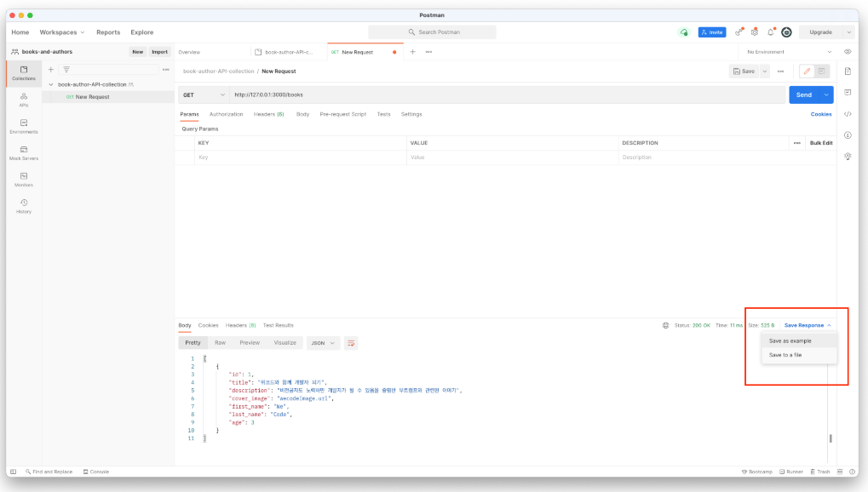Expand the Upgrade button dropdown arrow
Screen dimensions: 868x492
pyautogui.click(x=848, y=32)
